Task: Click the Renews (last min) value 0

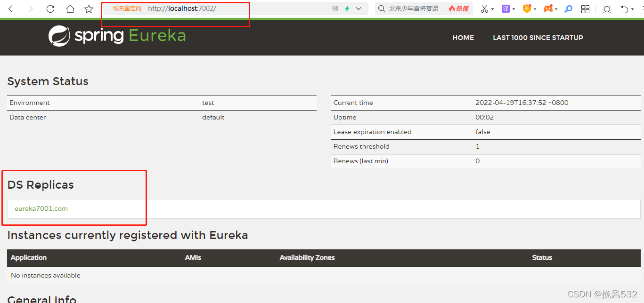Action: (x=478, y=161)
